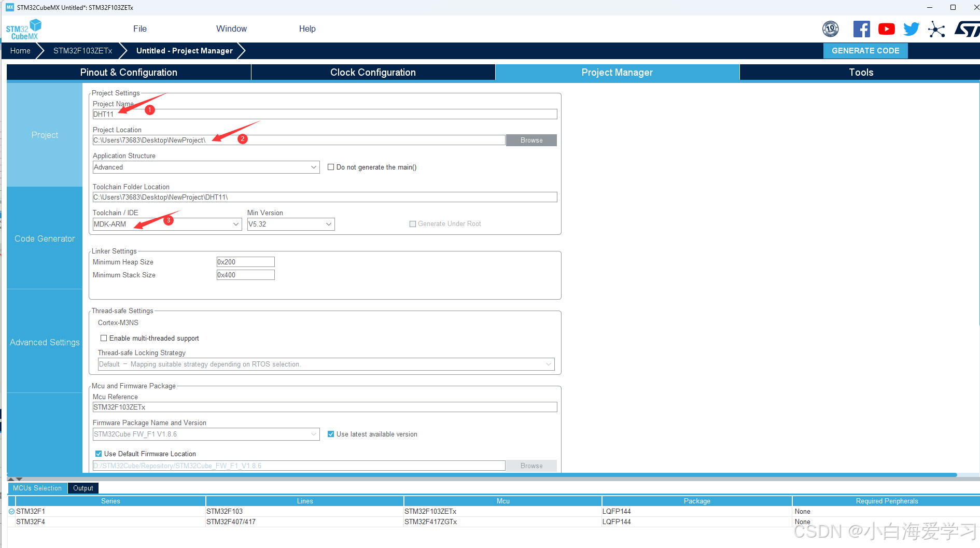Click Untitled - Project Manager breadcrumb
Image resolution: width=980 pixels, height=548 pixels.
point(185,51)
